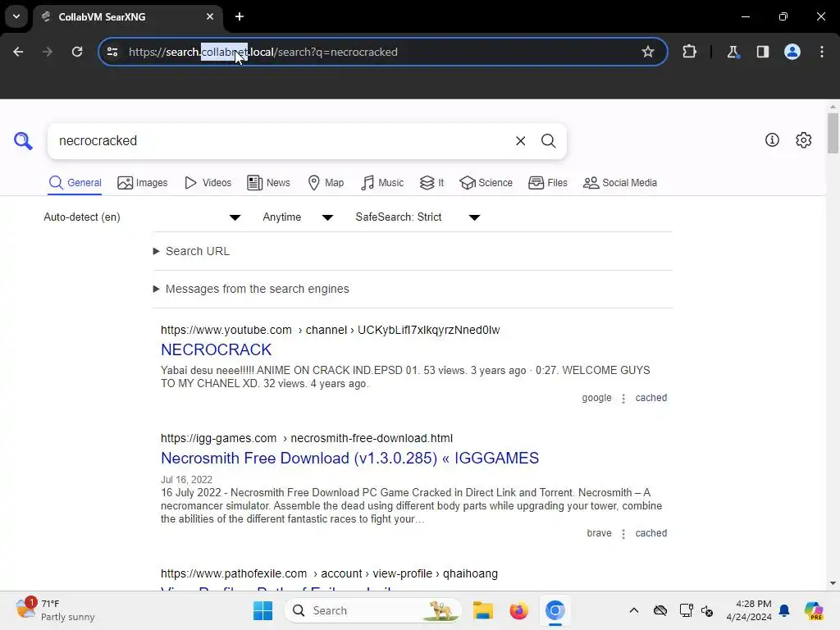This screenshot has height=630, width=840.
Task: Click the brave engine label
Action: coord(599,533)
